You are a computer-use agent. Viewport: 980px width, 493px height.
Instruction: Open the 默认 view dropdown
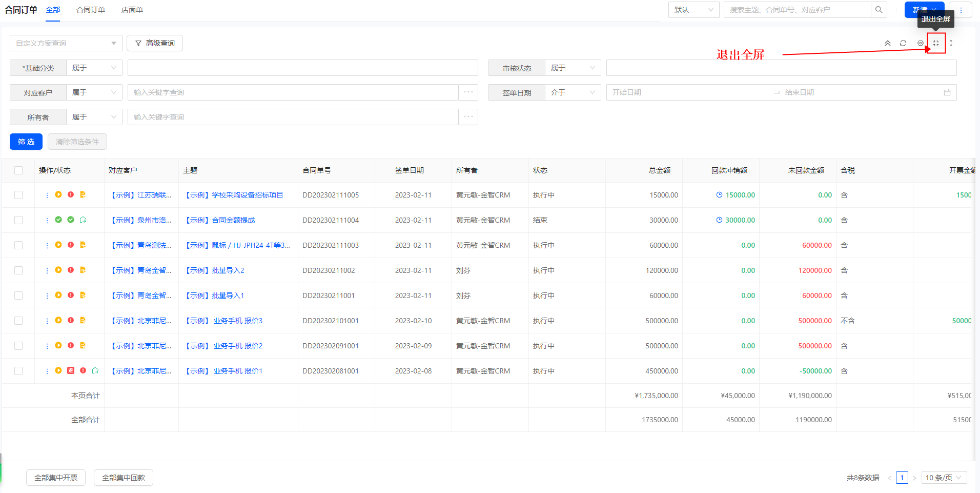(x=694, y=10)
